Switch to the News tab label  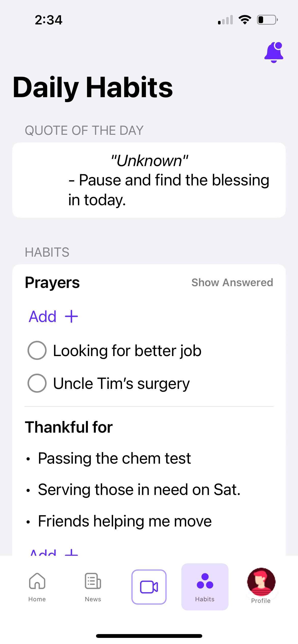93,599
